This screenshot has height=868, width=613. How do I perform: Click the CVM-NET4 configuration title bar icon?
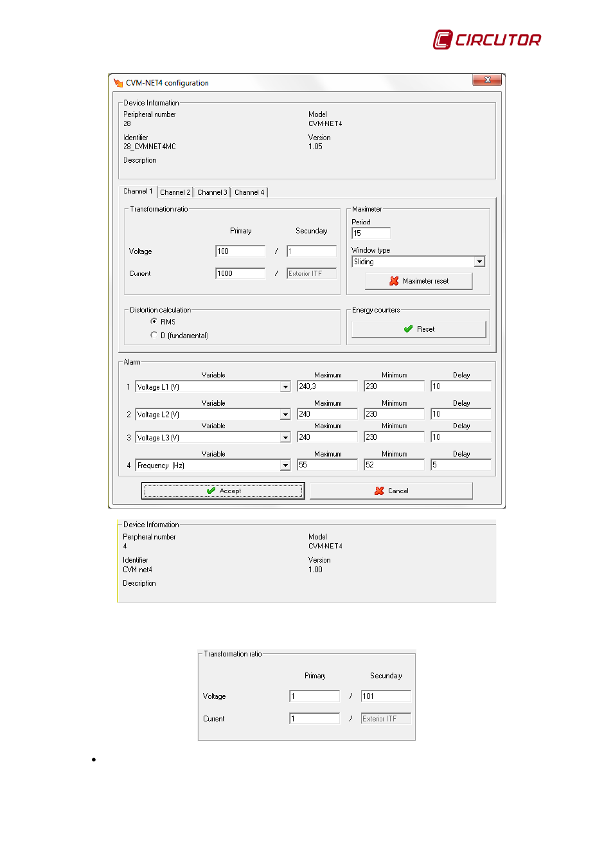tap(118, 82)
